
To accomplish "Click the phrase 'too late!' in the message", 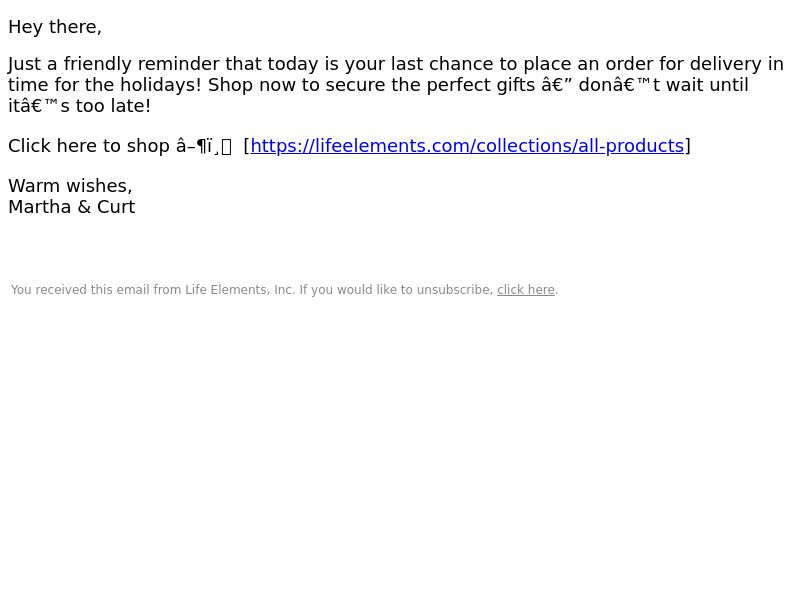I will pos(113,106).
